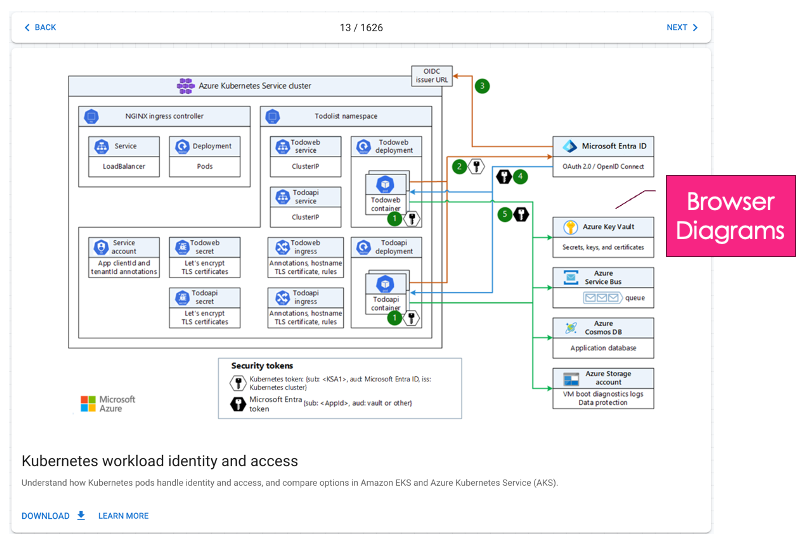Click the Todoweb secret icon
This screenshot has height=542, width=806.
tap(182, 247)
